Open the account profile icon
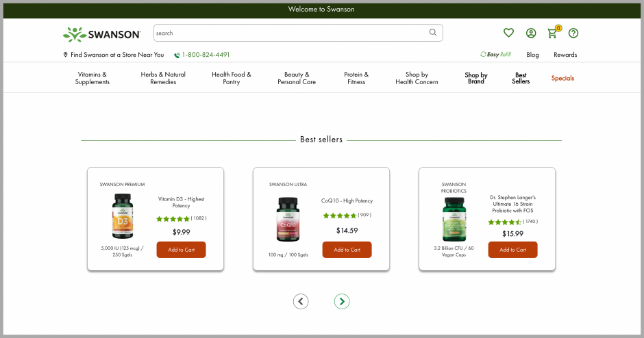Screen dimensions: 644x338 click(531, 34)
